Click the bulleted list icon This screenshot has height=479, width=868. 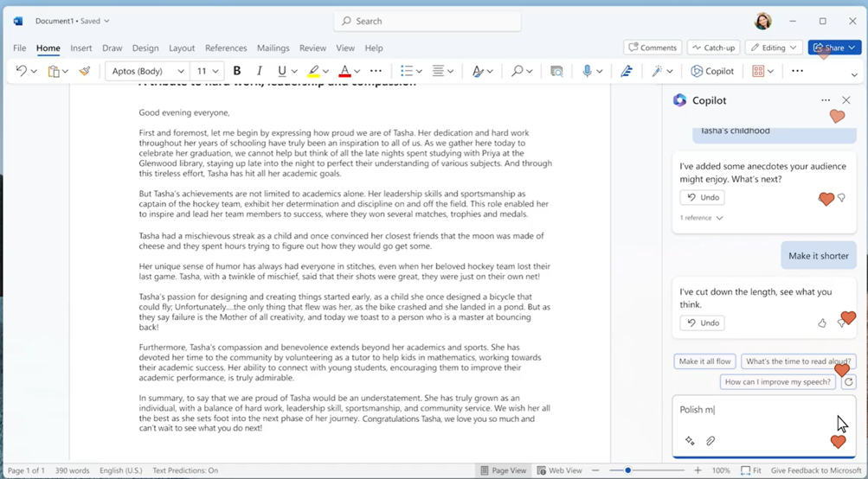407,71
